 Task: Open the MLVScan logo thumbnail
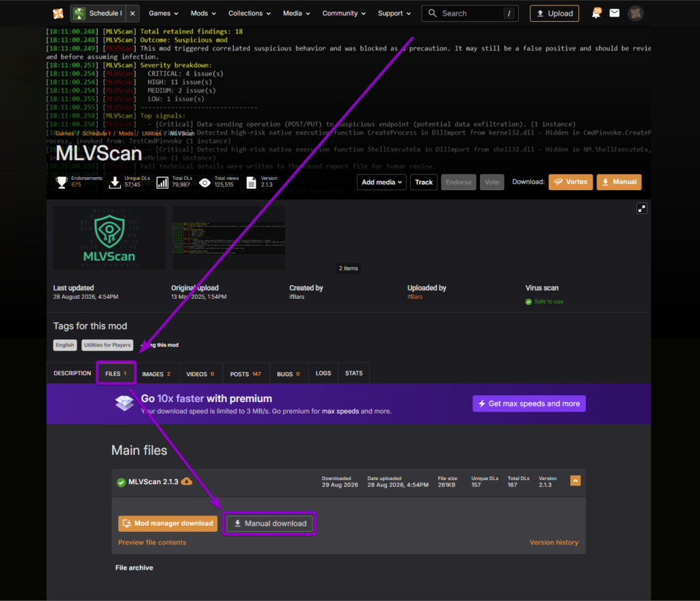(x=109, y=237)
